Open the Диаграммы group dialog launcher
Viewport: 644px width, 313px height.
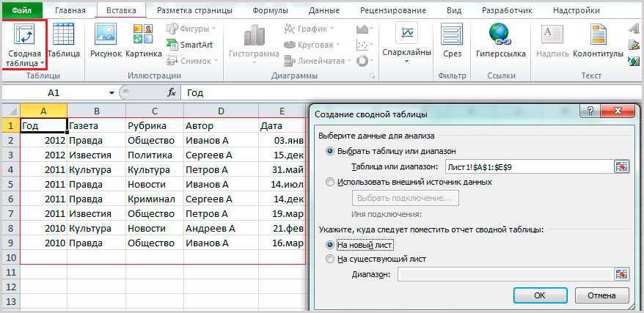(373, 76)
